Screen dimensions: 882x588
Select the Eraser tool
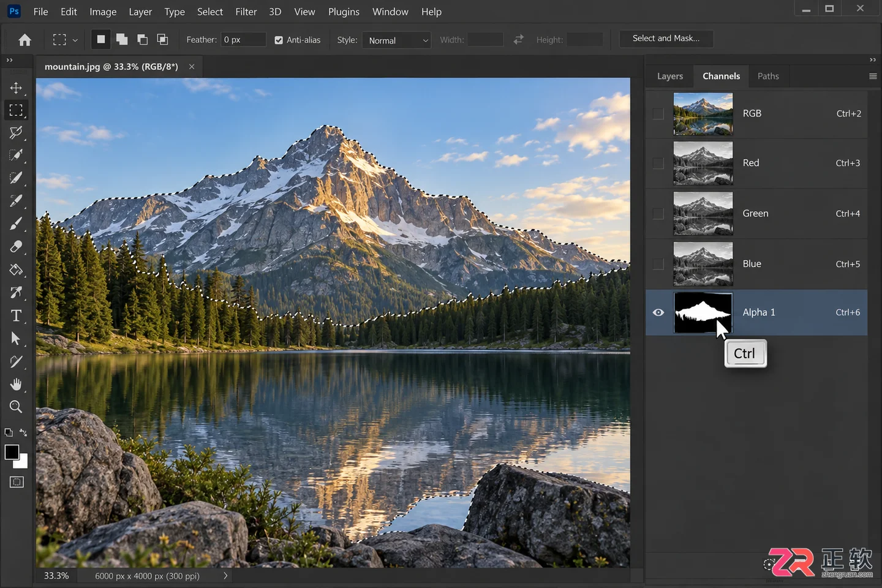click(16, 246)
